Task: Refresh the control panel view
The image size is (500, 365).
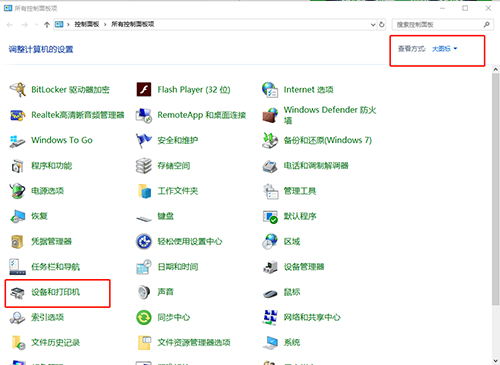Action: pos(382,24)
